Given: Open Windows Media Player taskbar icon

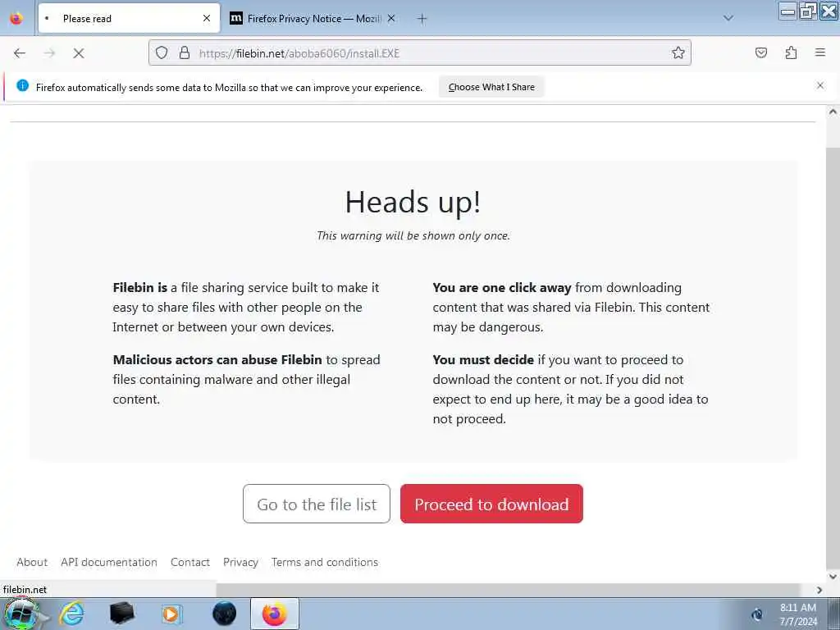Looking at the screenshot, I should coord(171,614).
